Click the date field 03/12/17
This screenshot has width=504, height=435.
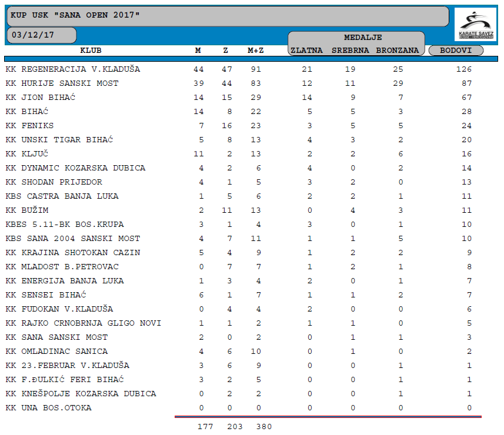(x=42, y=35)
